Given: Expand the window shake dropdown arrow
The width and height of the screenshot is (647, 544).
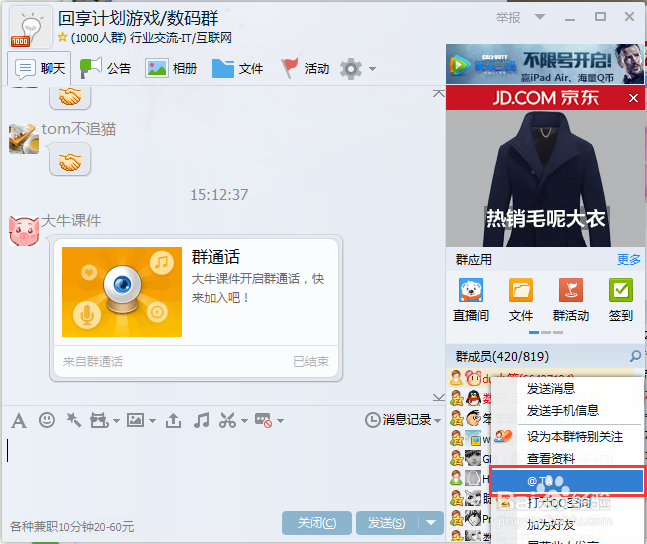Looking at the screenshot, I should pos(116,421).
